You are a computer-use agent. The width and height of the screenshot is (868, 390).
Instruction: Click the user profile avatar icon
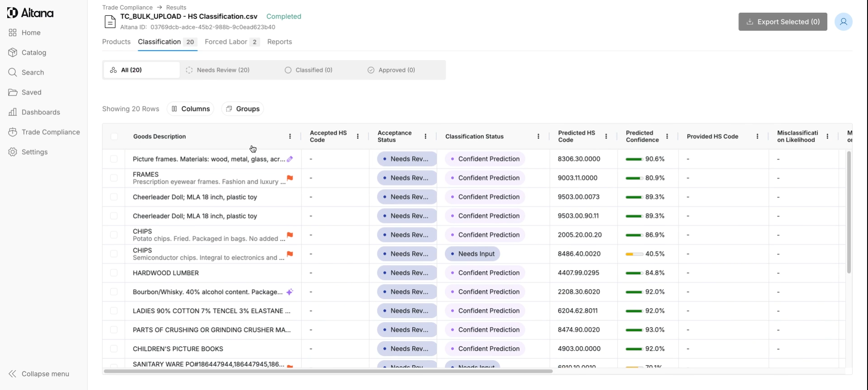843,22
